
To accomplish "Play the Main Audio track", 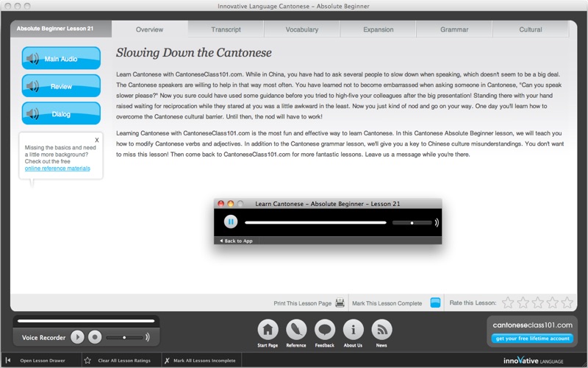I will click(61, 58).
